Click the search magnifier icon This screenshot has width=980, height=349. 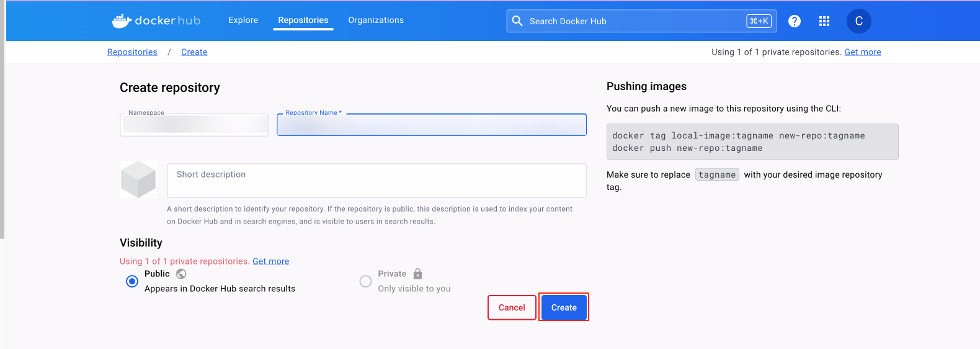517,21
